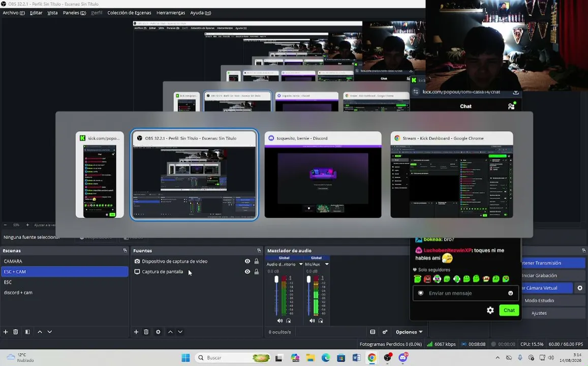Click the green Chat send button

coord(509,310)
